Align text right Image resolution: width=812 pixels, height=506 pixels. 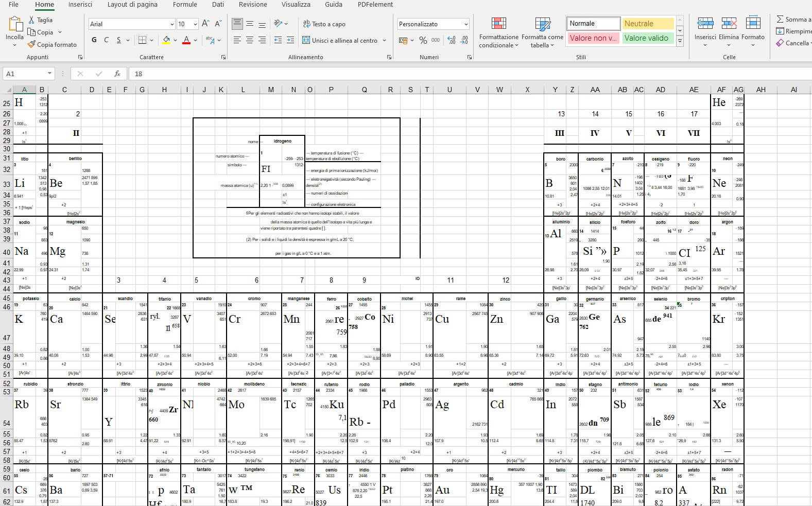pyautogui.click(x=262, y=40)
